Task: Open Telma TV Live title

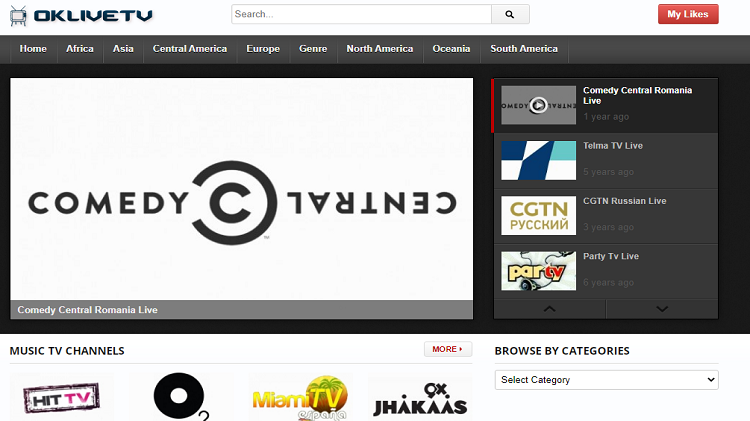Action: 613,146
